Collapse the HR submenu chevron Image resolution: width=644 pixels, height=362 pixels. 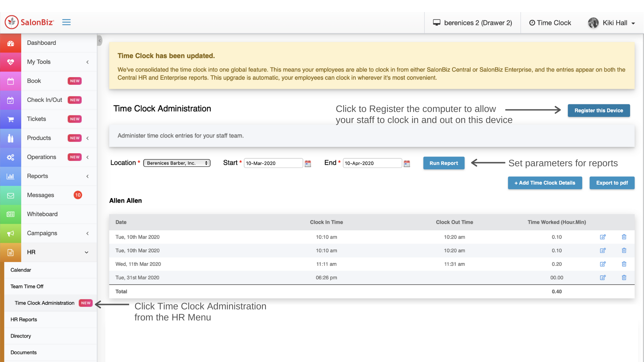coord(87,252)
